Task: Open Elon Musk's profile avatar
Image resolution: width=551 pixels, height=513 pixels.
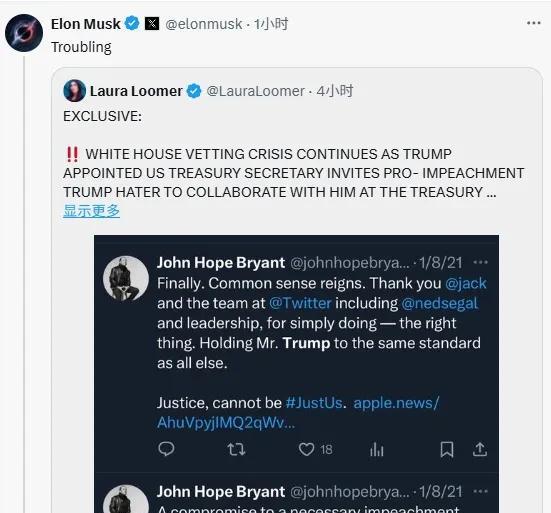Action: click(x=24, y=33)
